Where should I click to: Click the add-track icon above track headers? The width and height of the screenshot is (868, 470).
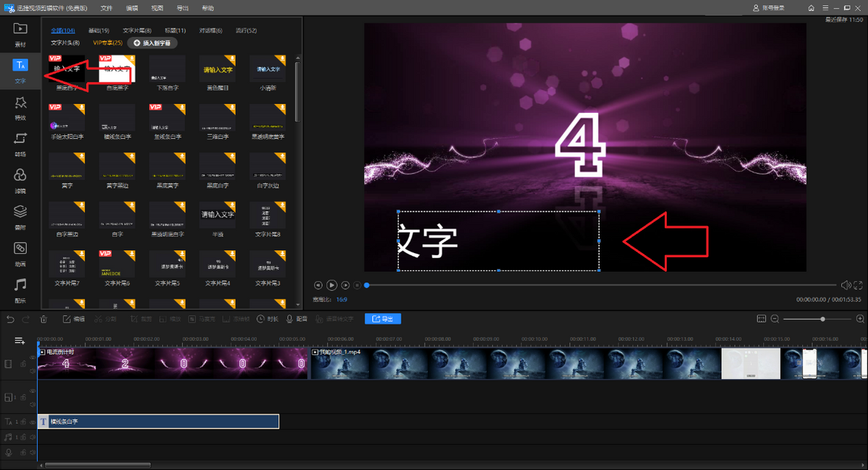pos(20,340)
